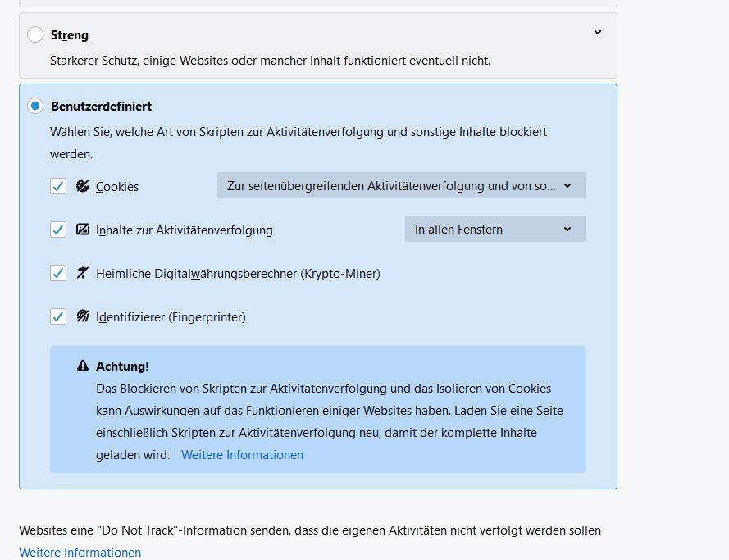Click the Benutzerdefiniert heading label
The height and width of the screenshot is (560, 729).
tap(101, 106)
